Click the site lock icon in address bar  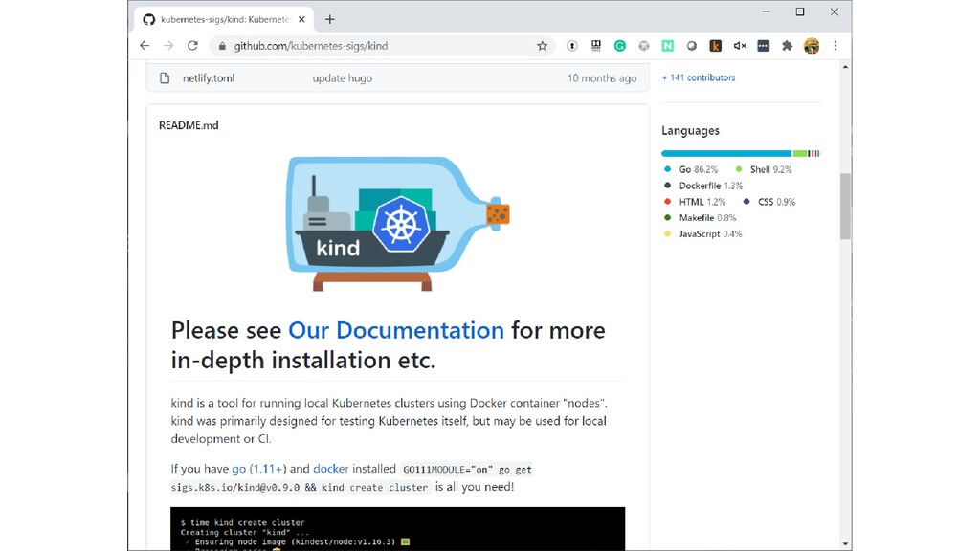(x=222, y=46)
